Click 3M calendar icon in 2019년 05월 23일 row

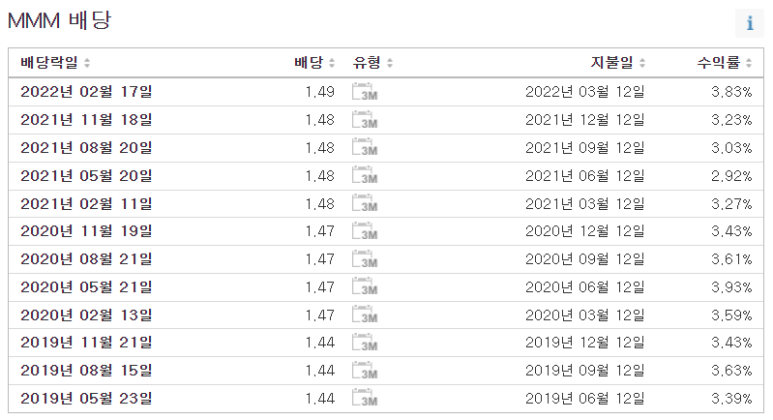[x=365, y=399]
